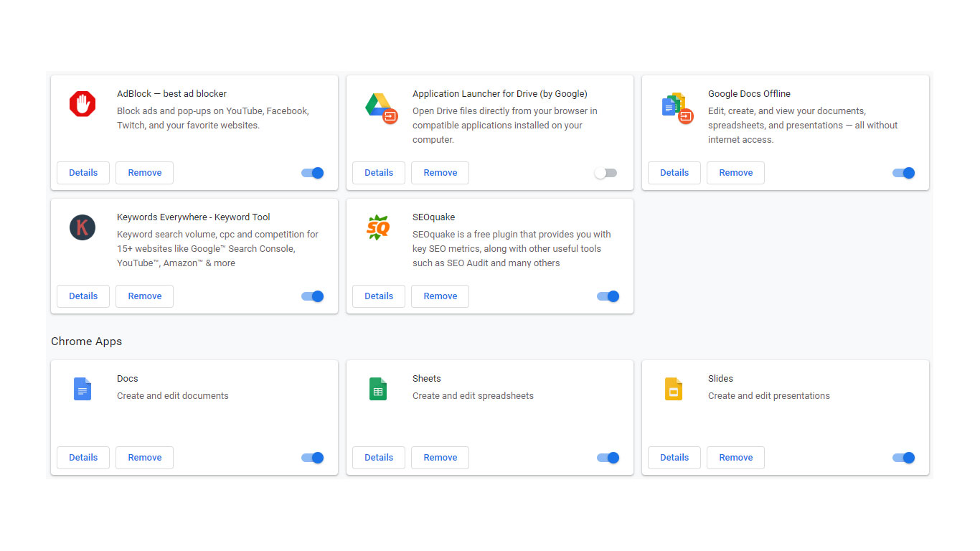Screen dimensions: 980x551
Task: Click 'Create and edit presentations' description
Action: (769, 396)
